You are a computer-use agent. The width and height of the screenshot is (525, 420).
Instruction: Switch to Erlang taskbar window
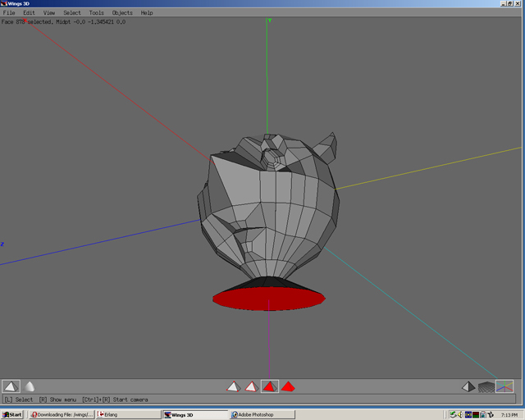point(128,414)
